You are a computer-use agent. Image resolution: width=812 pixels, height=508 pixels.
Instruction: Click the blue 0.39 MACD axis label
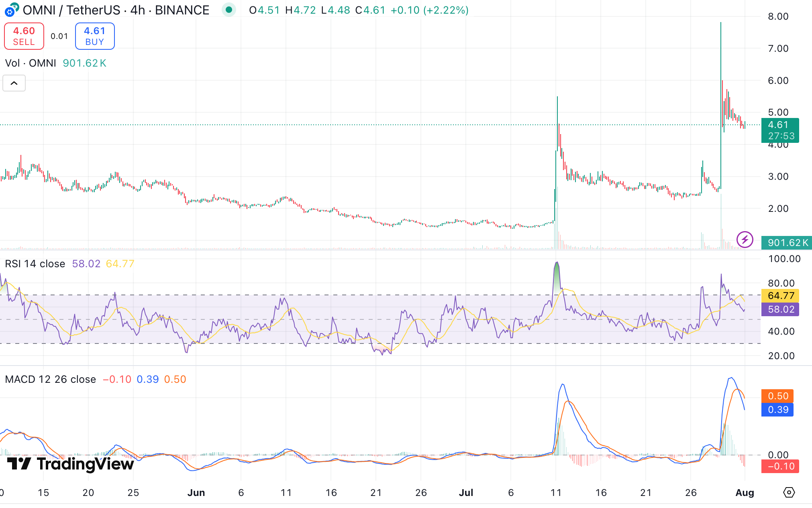[x=777, y=410]
